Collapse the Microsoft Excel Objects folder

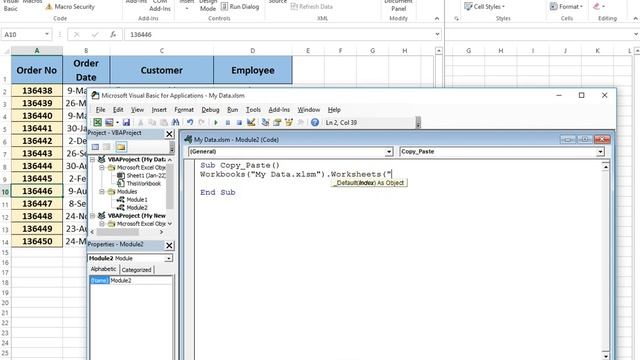tap(102, 167)
